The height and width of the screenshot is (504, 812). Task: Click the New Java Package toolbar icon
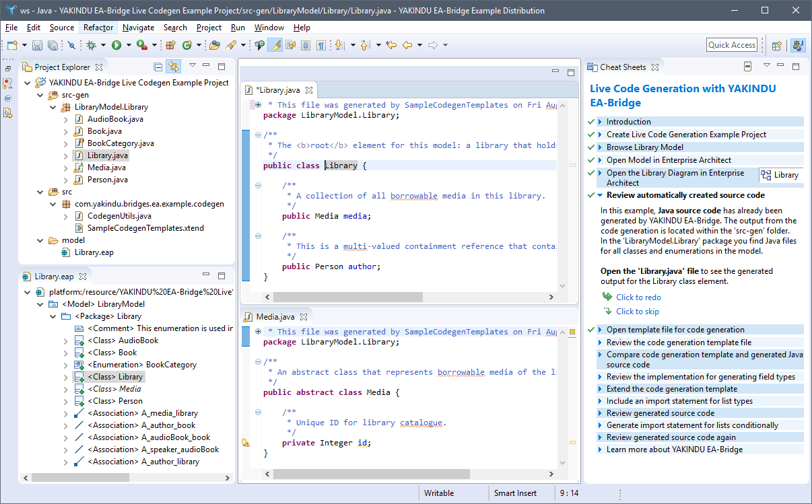pos(170,45)
